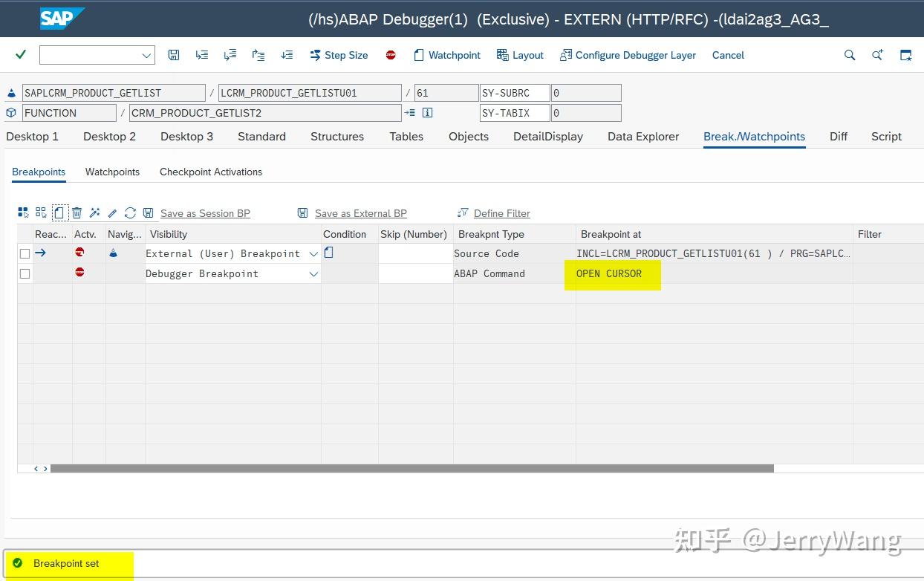The image size is (924, 581).
Task: Open the Diff tab
Action: tap(839, 137)
